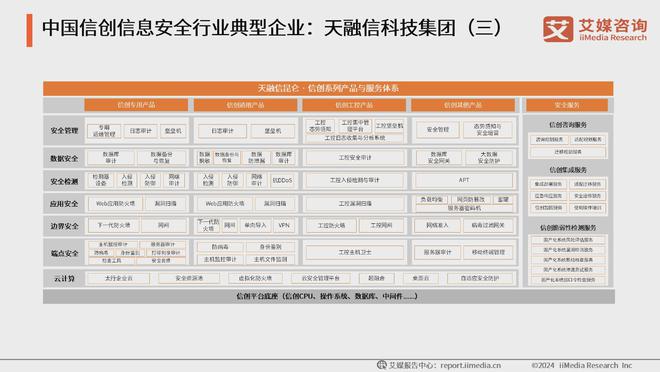Viewport: 660px width, 372px height.
Task: Click the 信创平台底座 bottom bar
Action: point(329,296)
